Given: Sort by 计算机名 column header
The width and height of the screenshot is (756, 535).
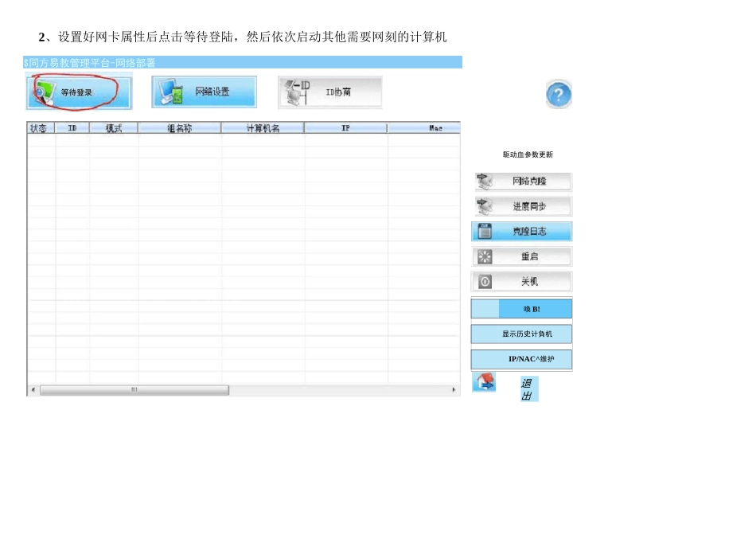Looking at the screenshot, I should 263,128.
